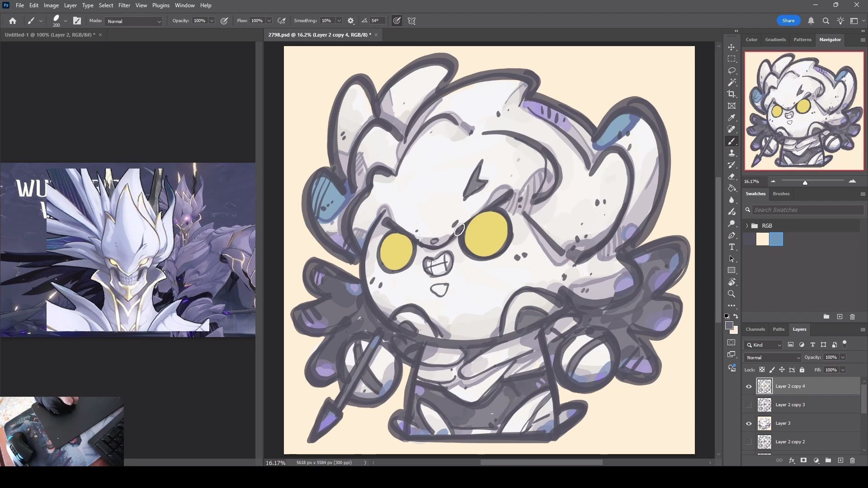
Task: Select the Lasso tool
Action: pos(731,71)
